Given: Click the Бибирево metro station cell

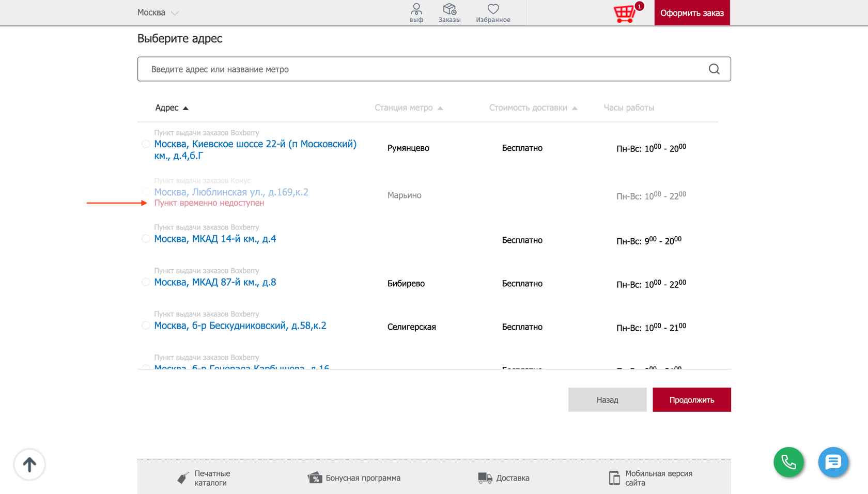Looking at the screenshot, I should click(x=406, y=283).
